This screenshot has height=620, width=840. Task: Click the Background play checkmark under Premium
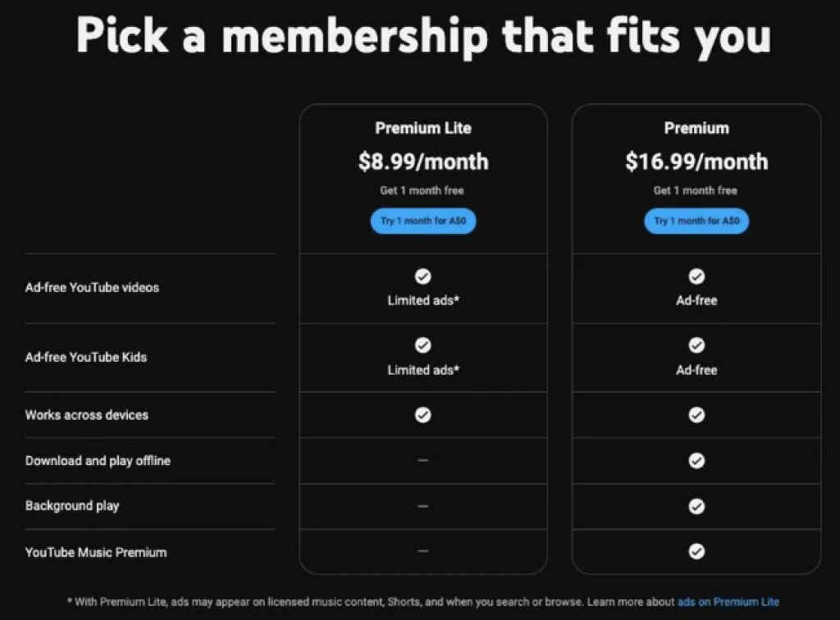(696, 506)
